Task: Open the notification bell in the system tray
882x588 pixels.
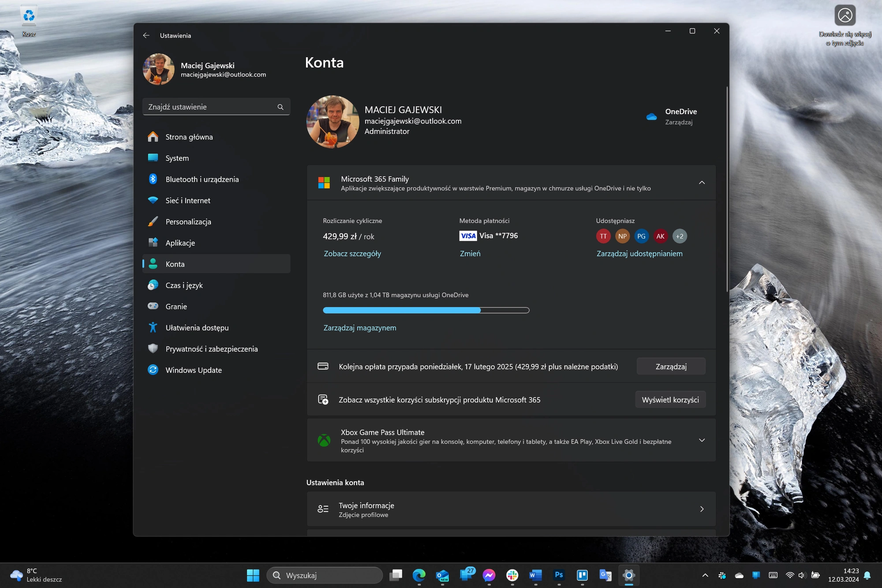Action: [867, 575]
